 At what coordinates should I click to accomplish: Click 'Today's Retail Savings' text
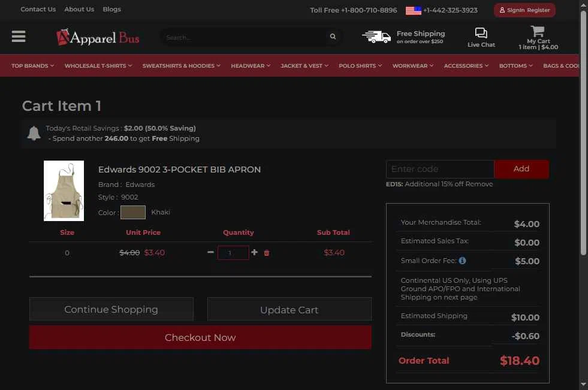pos(83,128)
